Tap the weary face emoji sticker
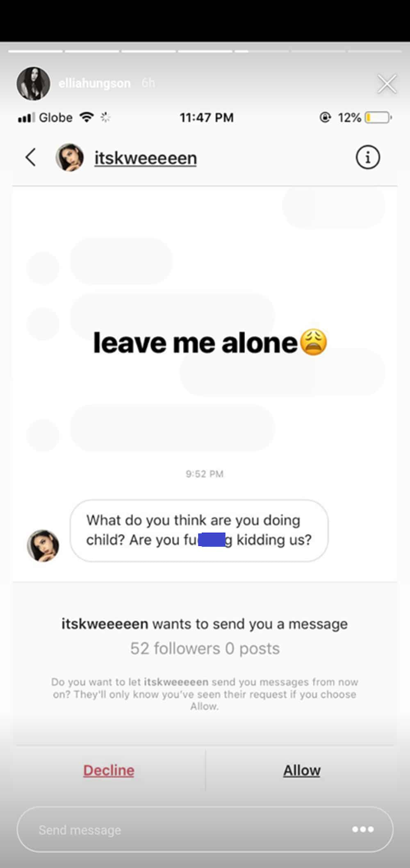This screenshot has height=868, width=410. tap(314, 342)
